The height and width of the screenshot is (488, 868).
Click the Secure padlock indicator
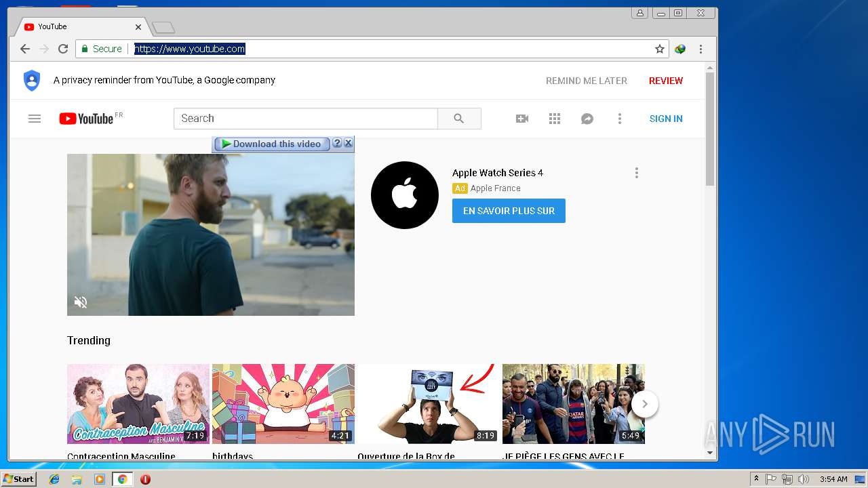point(102,49)
